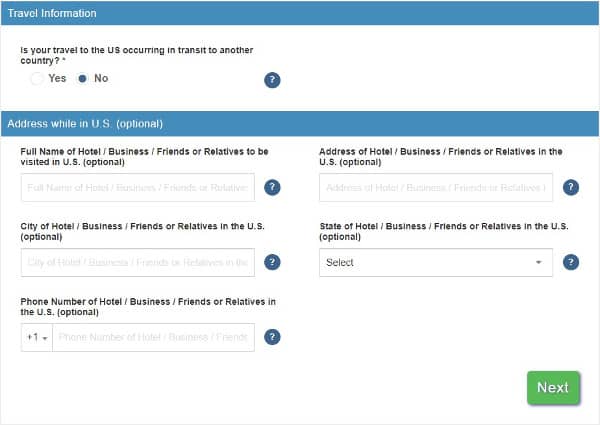Open the +1 country code dropdown
Image resolution: width=600 pixels, height=425 pixels.
pos(37,337)
